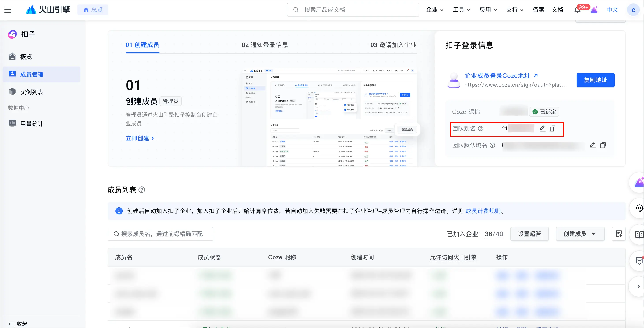The height and width of the screenshot is (328, 644).
Task: Open the user avatar 'c' menu
Action: click(x=633, y=10)
